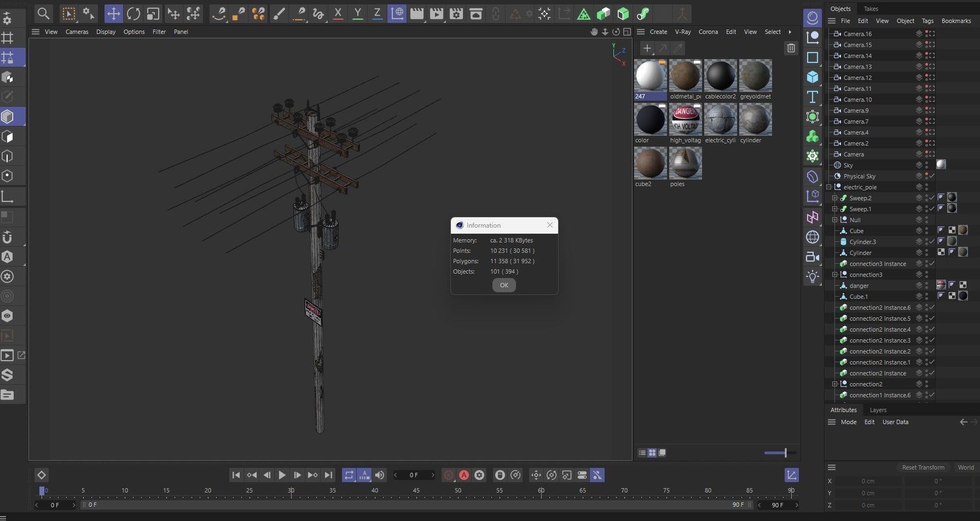Expand the connection3 object
980x521 pixels.
(x=834, y=275)
